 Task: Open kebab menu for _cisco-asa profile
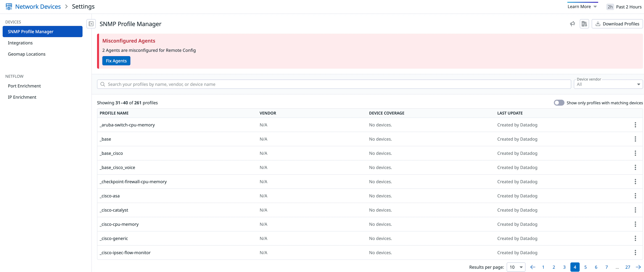(x=635, y=196)
